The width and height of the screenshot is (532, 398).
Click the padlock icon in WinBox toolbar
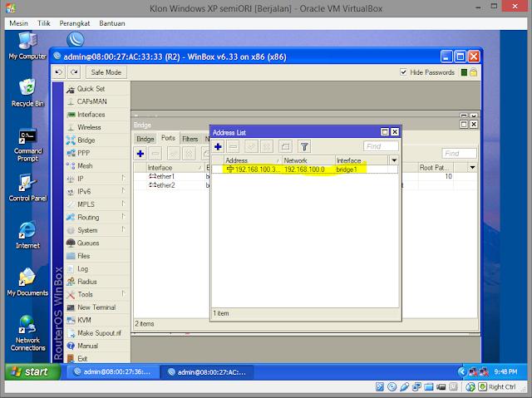[x=474, y=71]
